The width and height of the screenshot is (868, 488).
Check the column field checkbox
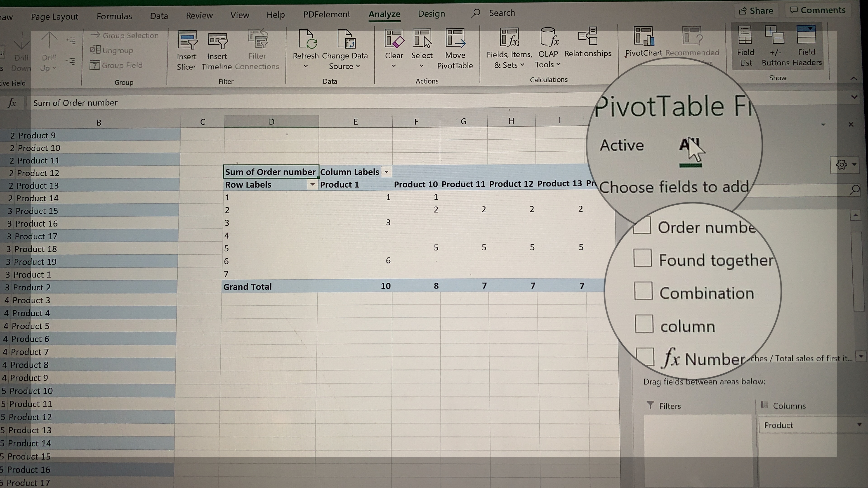point(644,324)
